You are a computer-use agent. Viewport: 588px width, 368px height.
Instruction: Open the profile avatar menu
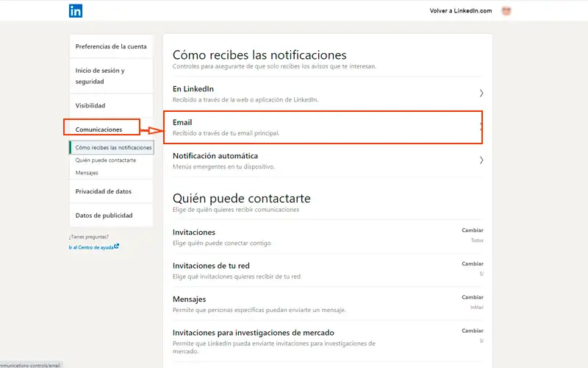click(x=506, y=11)
